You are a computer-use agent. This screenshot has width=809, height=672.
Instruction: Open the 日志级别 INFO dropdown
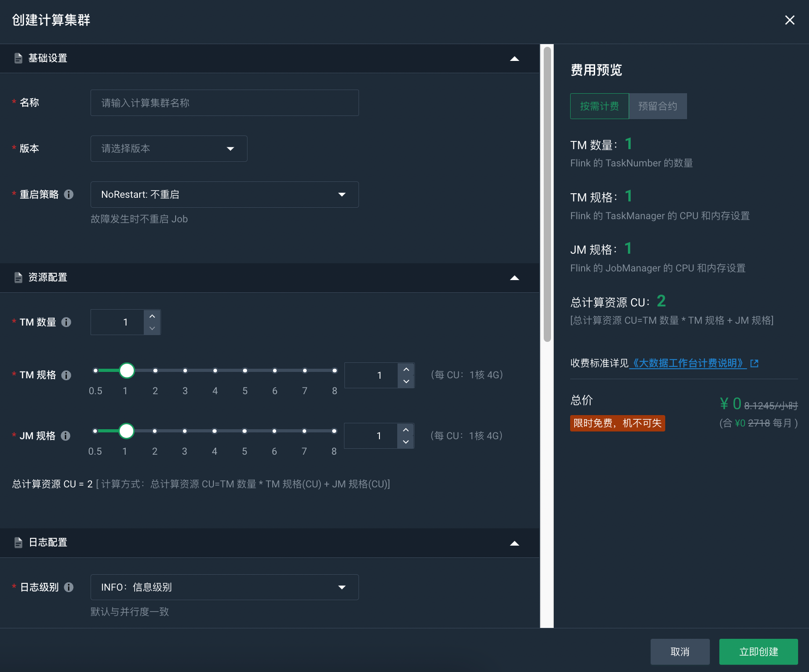point(224,587)
